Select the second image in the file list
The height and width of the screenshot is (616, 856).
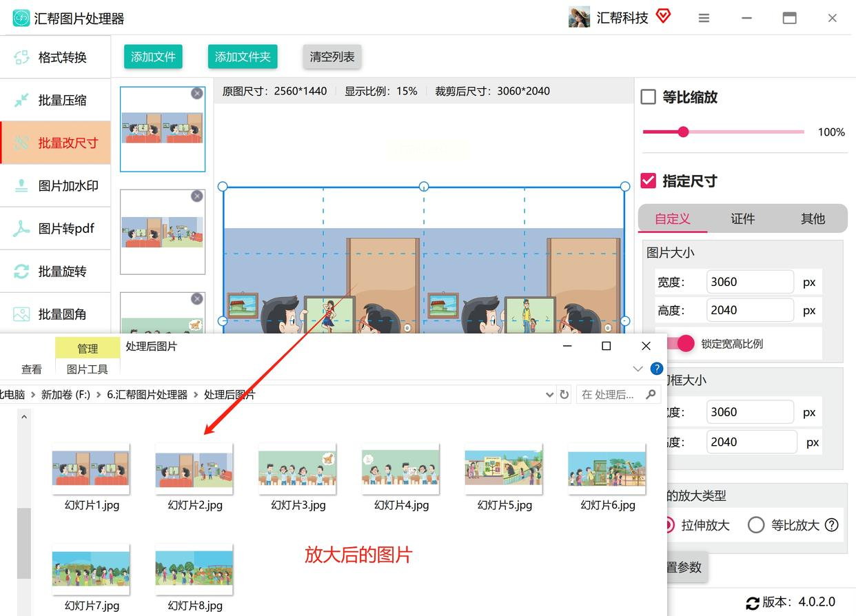[163, 232]
